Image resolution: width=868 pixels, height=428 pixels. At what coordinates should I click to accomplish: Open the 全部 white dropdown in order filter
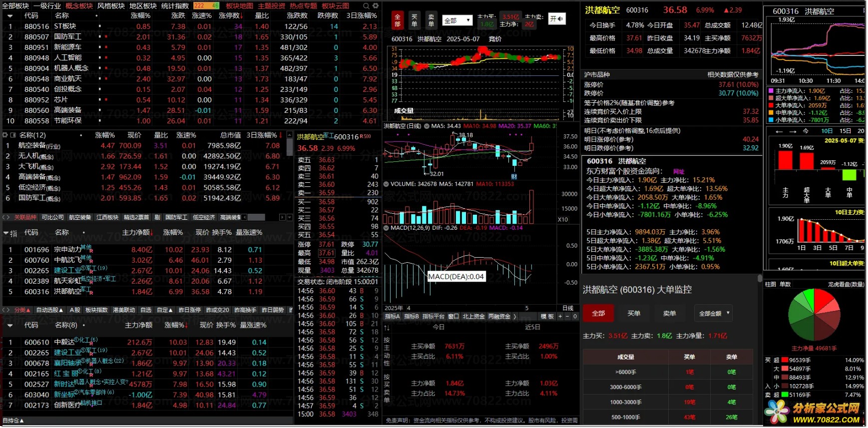coord(457,20)
